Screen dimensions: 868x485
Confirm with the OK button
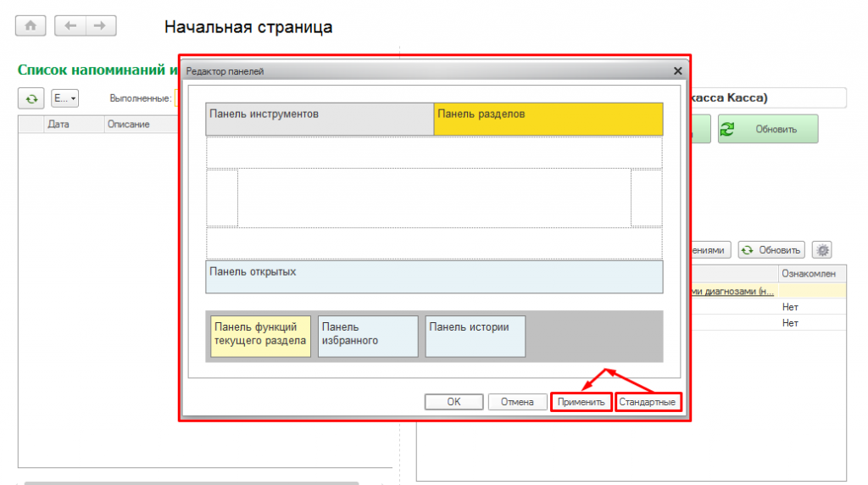[454, 402]
